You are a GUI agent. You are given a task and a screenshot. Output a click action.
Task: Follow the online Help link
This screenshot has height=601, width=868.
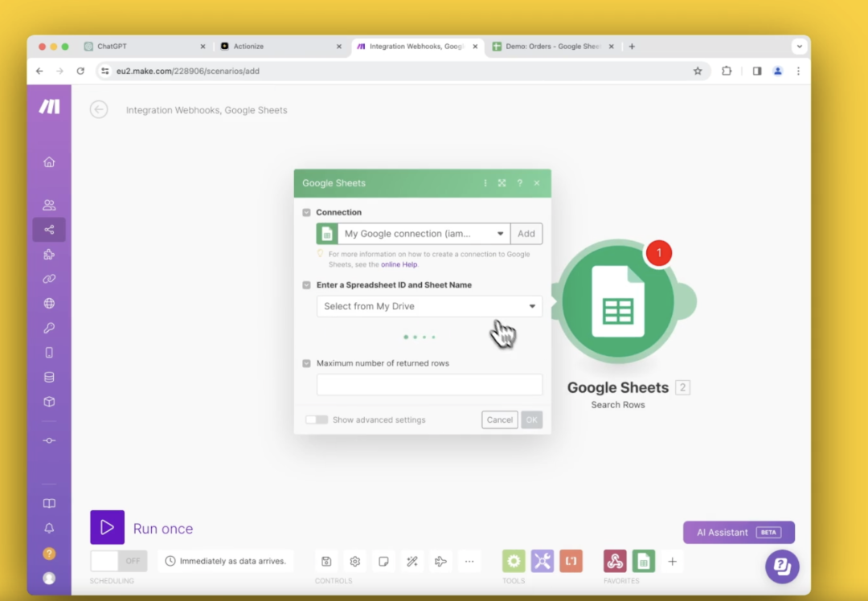399,264
